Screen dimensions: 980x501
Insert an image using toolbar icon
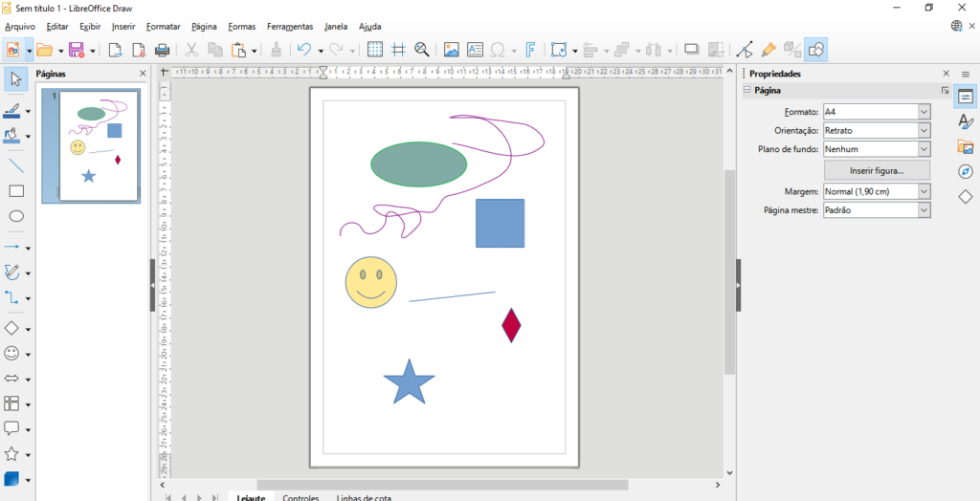(451, 50)
